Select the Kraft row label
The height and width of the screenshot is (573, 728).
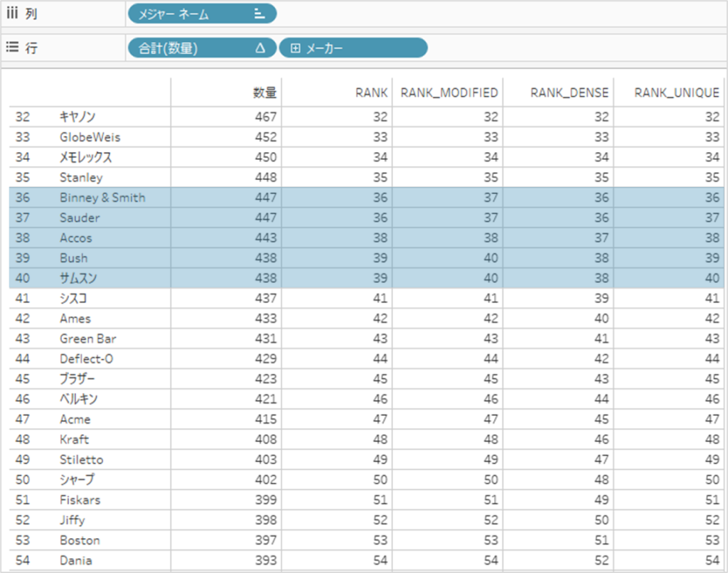coord(74,439)
